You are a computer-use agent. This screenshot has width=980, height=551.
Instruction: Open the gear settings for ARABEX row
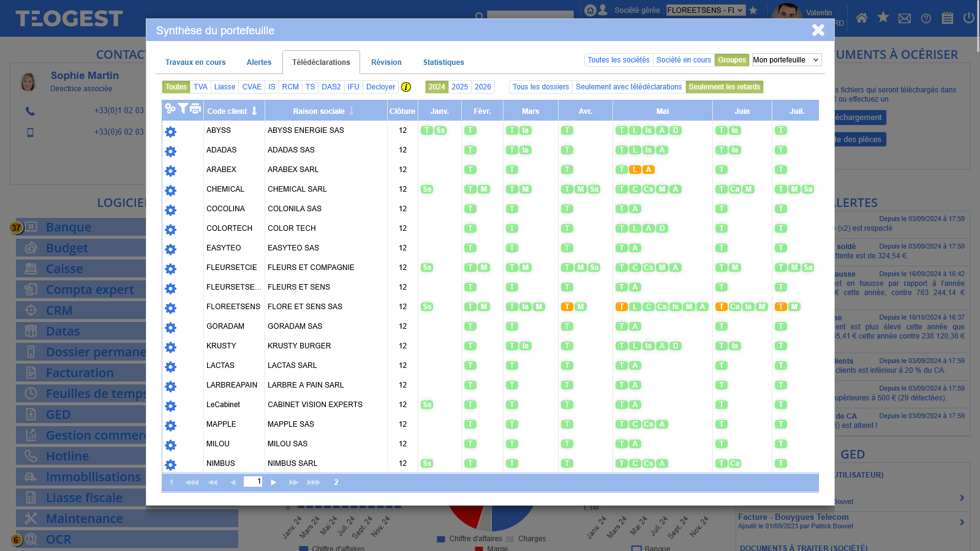[x=171, y=171]
